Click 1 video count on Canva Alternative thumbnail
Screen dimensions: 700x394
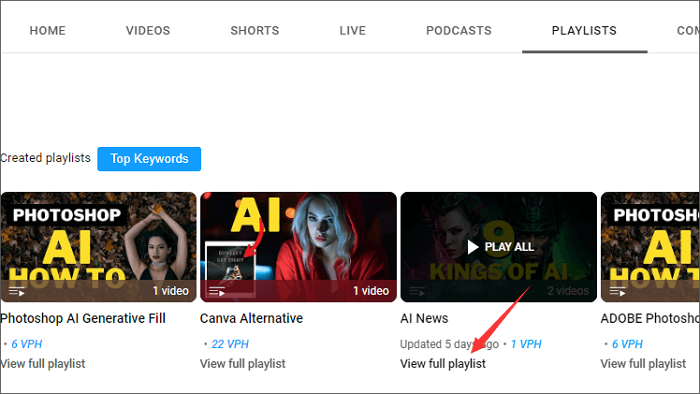pyautogui.click(x=371, y=291)
